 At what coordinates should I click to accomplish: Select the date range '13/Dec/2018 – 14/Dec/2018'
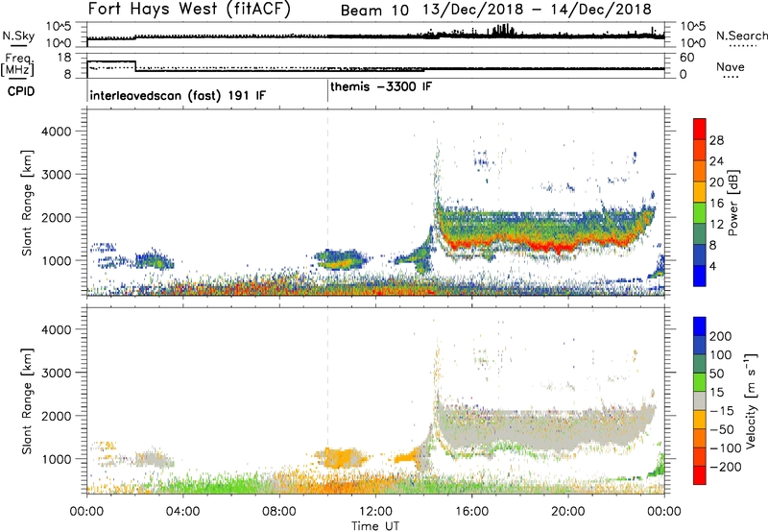pos(538,10)
